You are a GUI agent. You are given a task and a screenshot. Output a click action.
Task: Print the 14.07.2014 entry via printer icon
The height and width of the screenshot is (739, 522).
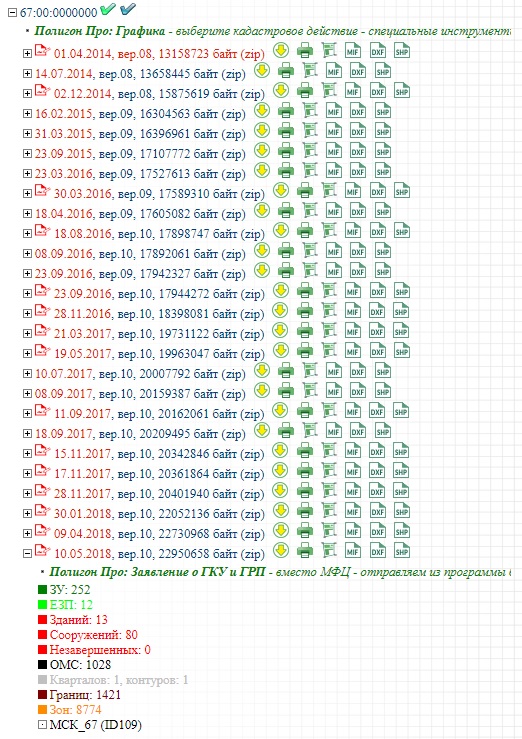click(286, 71)
